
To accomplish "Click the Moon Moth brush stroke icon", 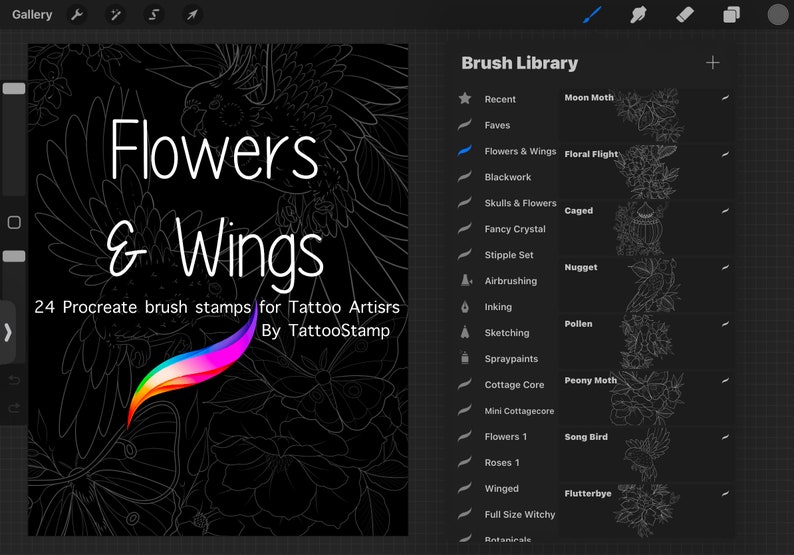I will pyautogui.click(x=725, y=97).
